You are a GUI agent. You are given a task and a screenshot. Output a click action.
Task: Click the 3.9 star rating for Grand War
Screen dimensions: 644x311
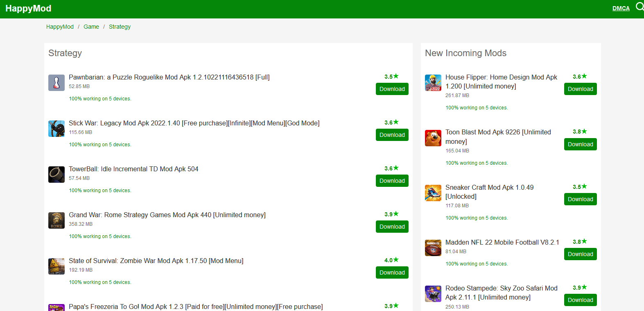(391, 214)
